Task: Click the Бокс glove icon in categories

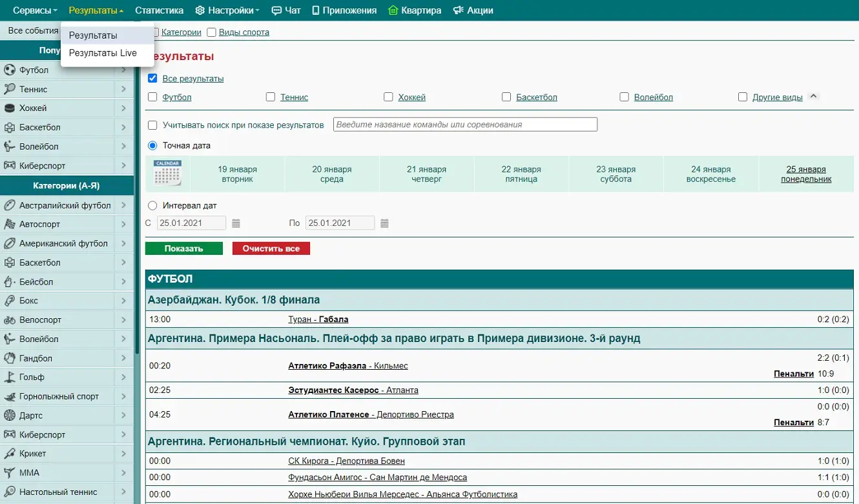Action: point(10,301)
